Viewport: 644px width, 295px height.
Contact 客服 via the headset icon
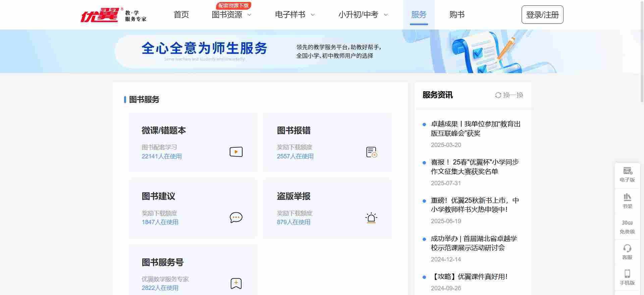coord(627,252)
